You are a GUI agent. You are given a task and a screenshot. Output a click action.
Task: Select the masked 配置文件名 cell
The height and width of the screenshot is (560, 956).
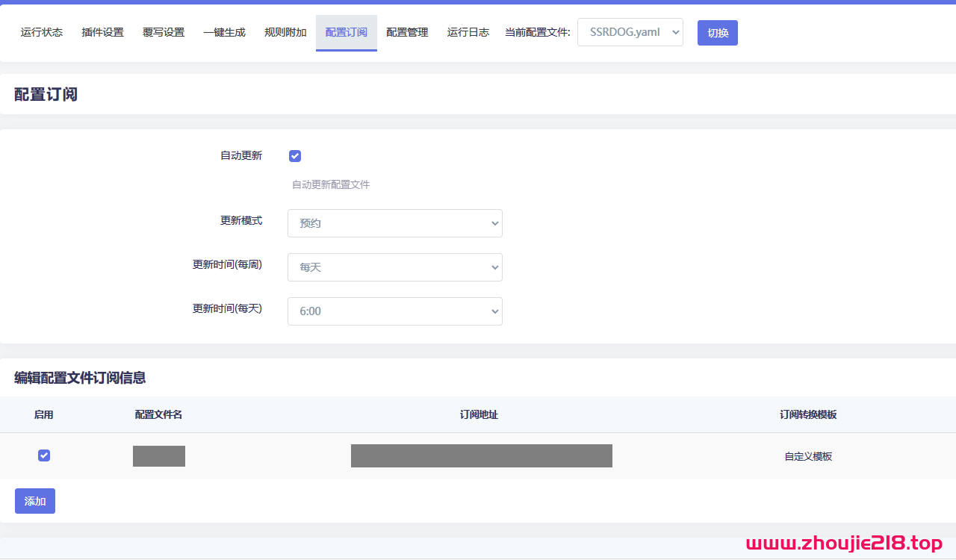coord(158,455)
